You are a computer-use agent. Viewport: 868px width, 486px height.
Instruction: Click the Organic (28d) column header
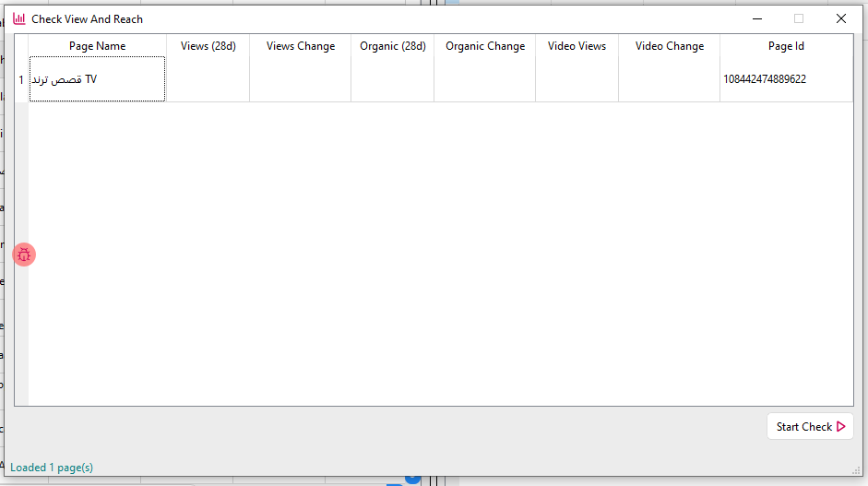pos(392,46)
